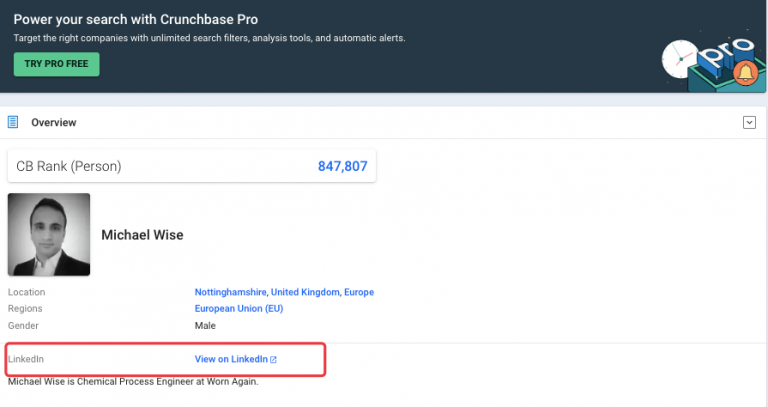Screen dimensions: 768x407
Task: Collapse the Overview section with the chevron
Action: (748, 122)
